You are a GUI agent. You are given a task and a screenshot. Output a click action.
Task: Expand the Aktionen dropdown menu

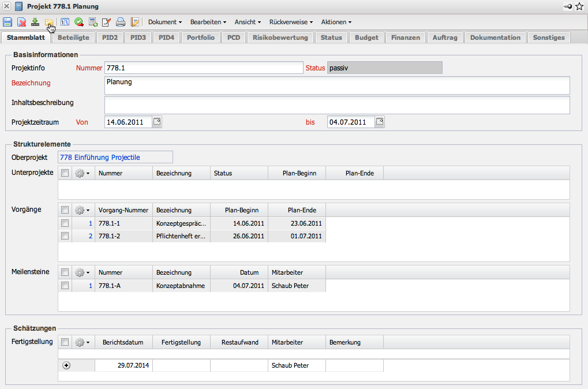[336, 22]
